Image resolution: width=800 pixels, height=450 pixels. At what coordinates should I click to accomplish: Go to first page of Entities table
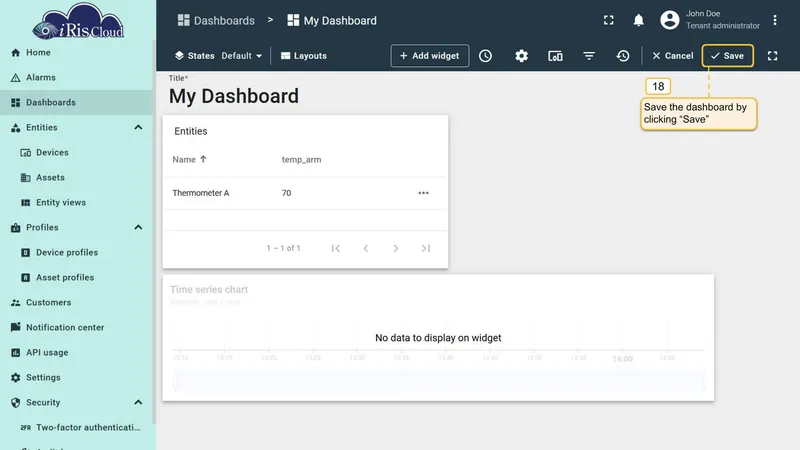[x=335, y=248]
